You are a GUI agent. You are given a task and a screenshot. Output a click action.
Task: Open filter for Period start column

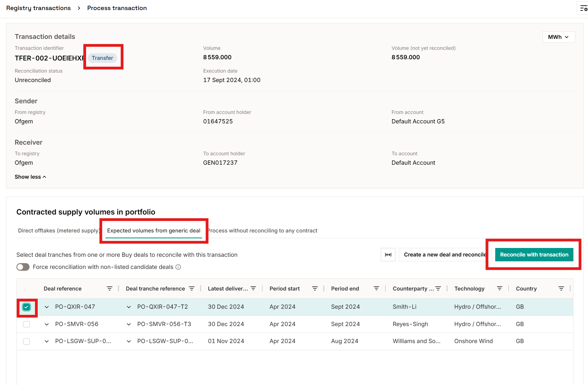(315, 288)
